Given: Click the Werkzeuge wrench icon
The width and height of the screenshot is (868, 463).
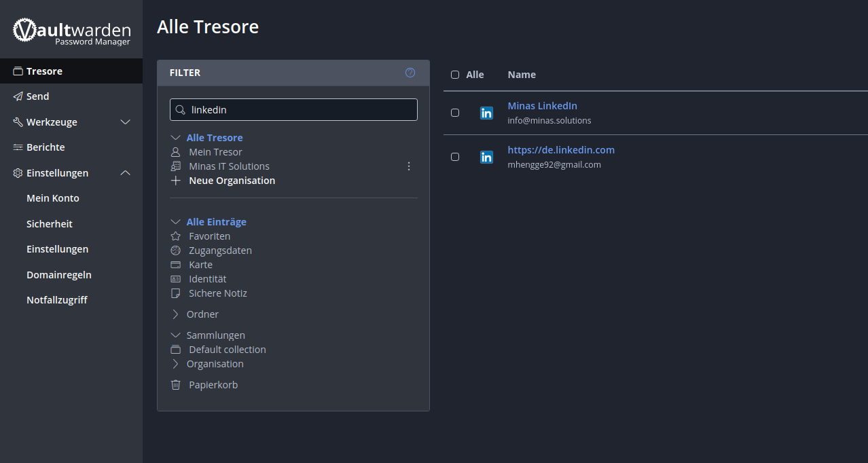Looking at the screenshot, I should (x=18, y=122).
